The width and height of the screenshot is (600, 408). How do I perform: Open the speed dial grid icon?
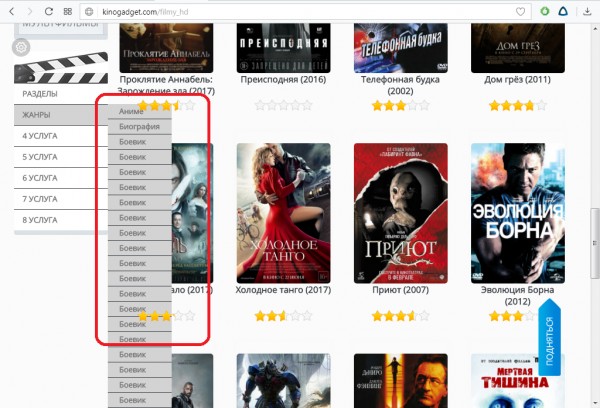(68, 11)
